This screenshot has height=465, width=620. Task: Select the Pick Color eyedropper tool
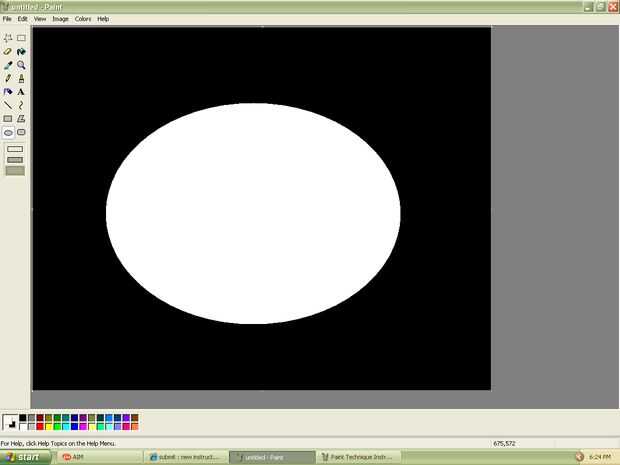tap(8, 65)
